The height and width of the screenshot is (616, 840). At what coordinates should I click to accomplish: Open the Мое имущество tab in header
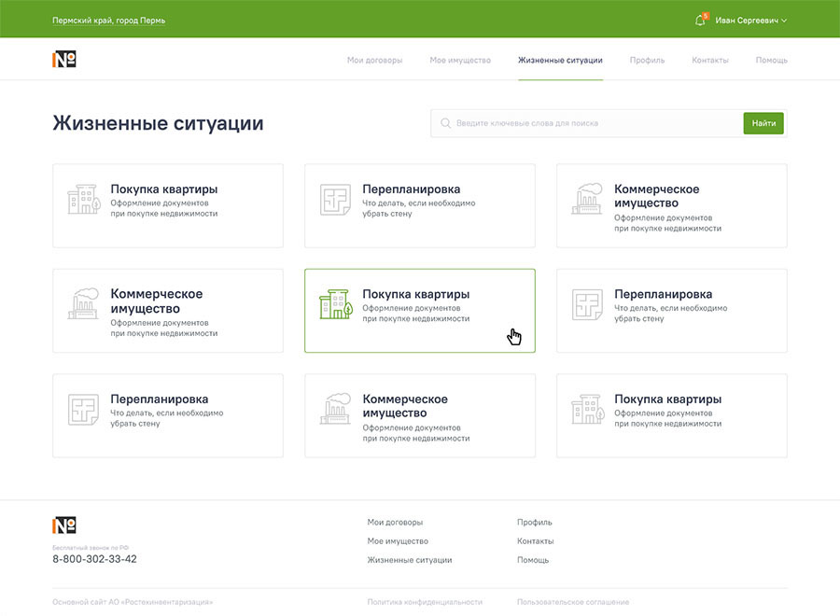460,60
